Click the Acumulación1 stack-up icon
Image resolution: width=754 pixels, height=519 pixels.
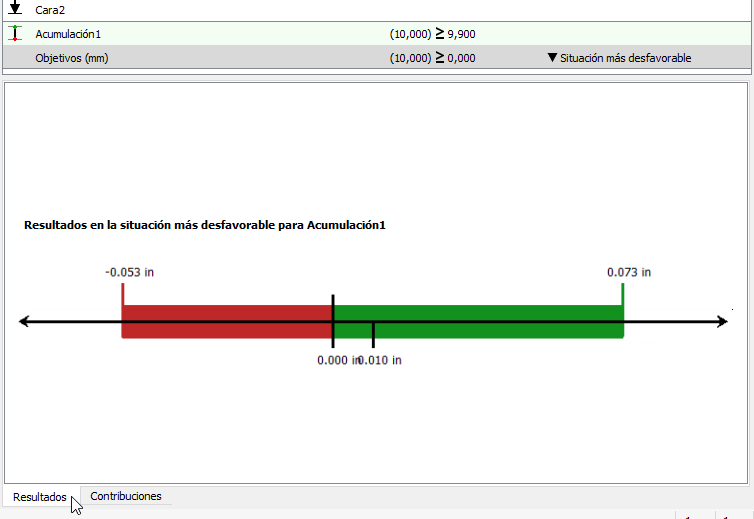pyautogui.click(x=15, y=33)
